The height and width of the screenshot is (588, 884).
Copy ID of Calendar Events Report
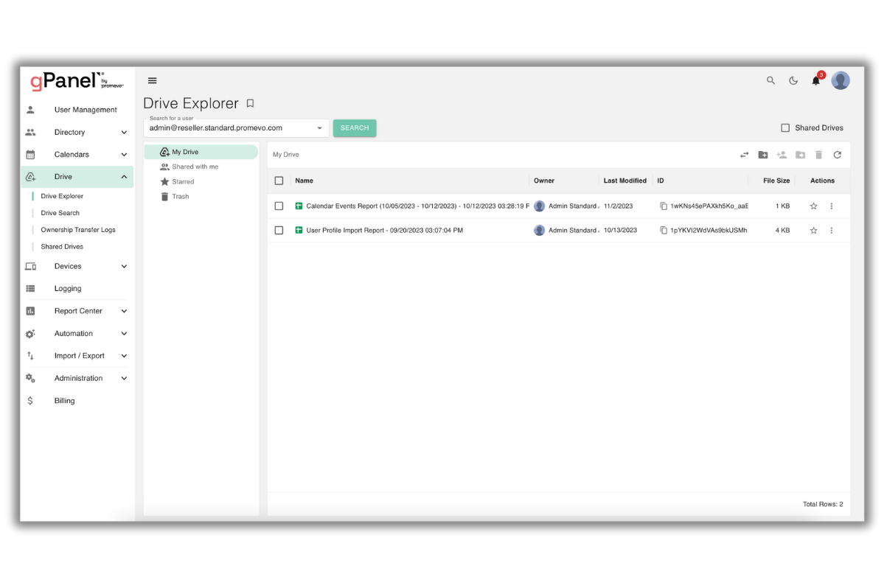[664, 206]
